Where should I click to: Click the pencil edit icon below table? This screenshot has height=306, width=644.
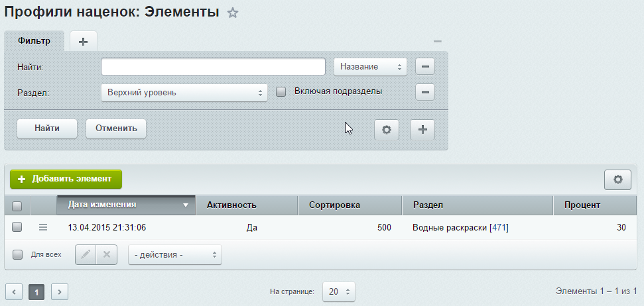(86, 254)
